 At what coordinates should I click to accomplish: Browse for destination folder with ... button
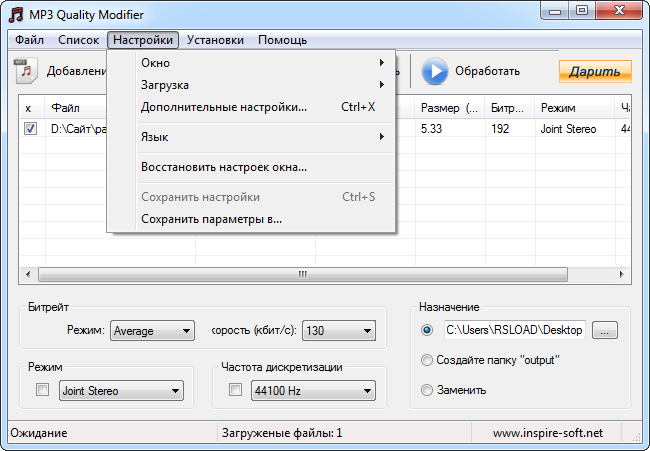pyautogui.click(x=604, y=330)
